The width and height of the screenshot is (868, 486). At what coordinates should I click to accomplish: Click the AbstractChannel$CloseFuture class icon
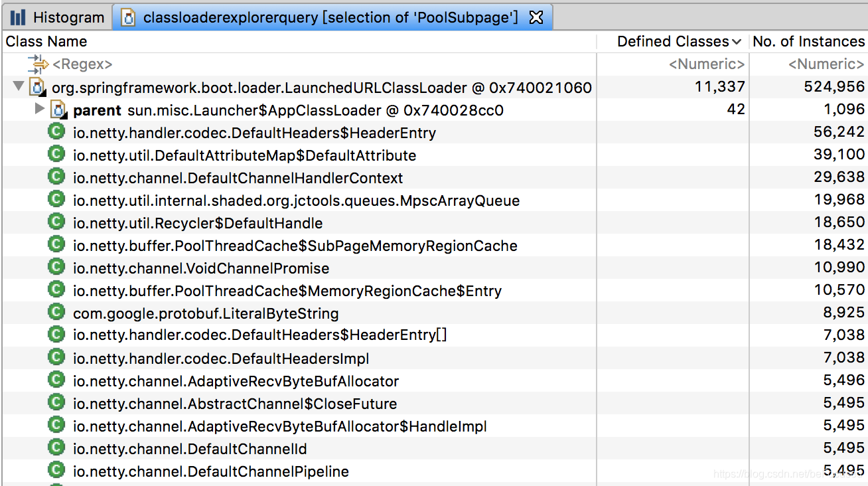click(56, 402)
